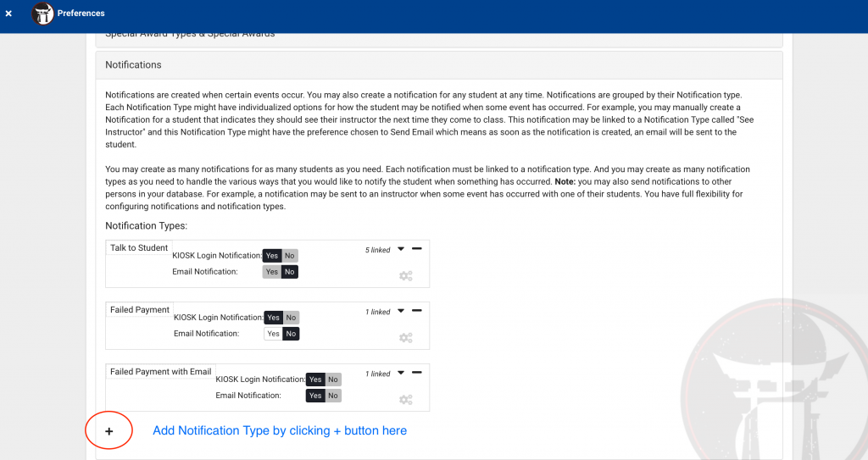Click the Talk to Student name field
The height and width of the screenshot is (460, 868).
139,248
